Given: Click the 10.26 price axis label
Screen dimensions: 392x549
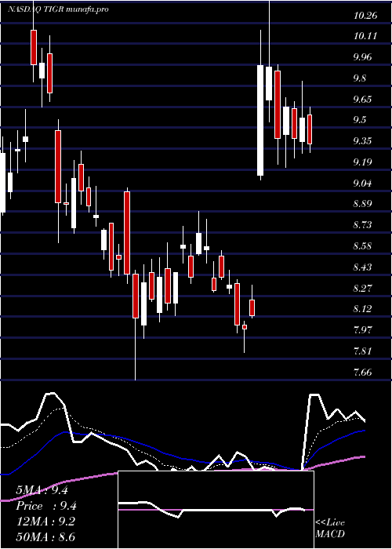Looking at the screenshot, I should pos(365,16).
